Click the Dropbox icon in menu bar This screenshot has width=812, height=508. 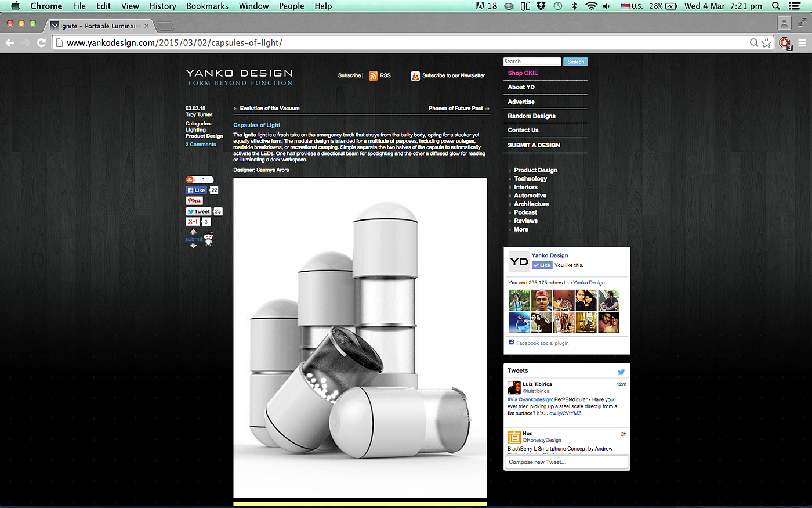(x=541, y=6)
